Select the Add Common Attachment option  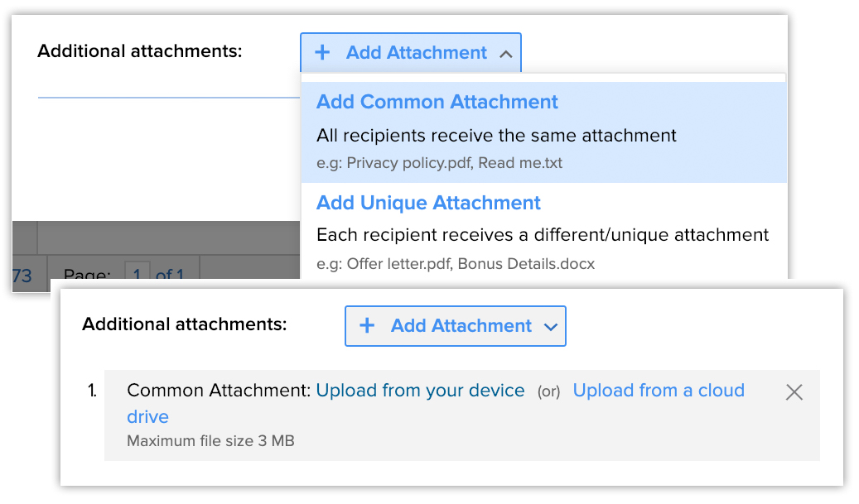pyautogui.click(x=437, y=102)
